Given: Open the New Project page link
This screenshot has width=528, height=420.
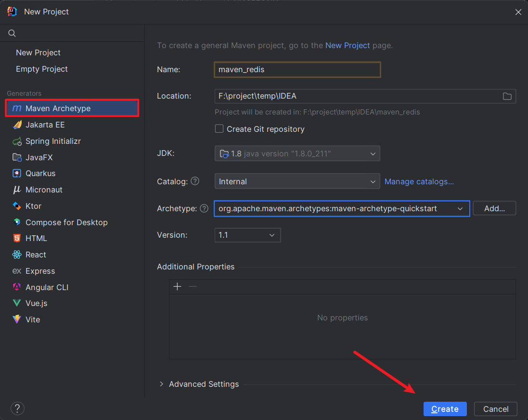Looking at the screenshot, I should coord(348,45).
